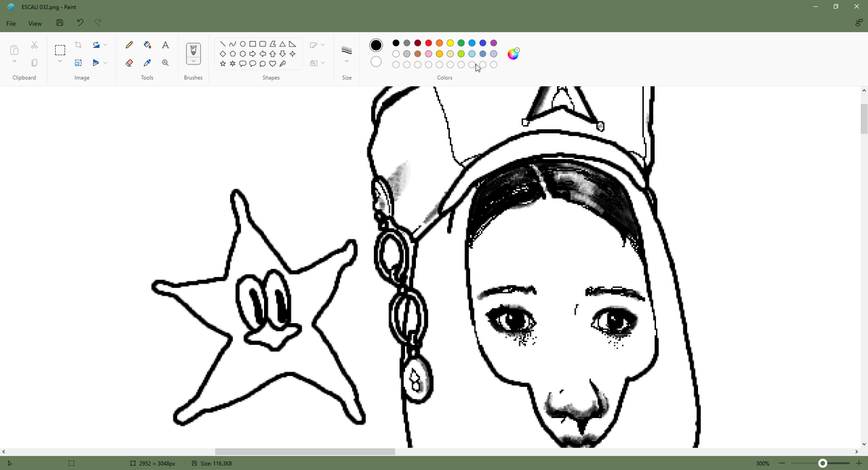Open the View menu
This screenshot has height=470, width=868.
pos(35,23)
